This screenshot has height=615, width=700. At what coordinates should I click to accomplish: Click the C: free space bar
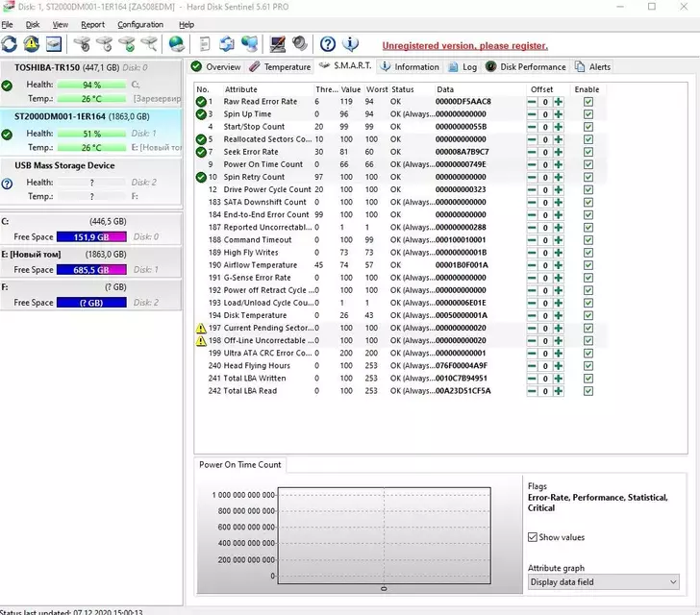91,237
